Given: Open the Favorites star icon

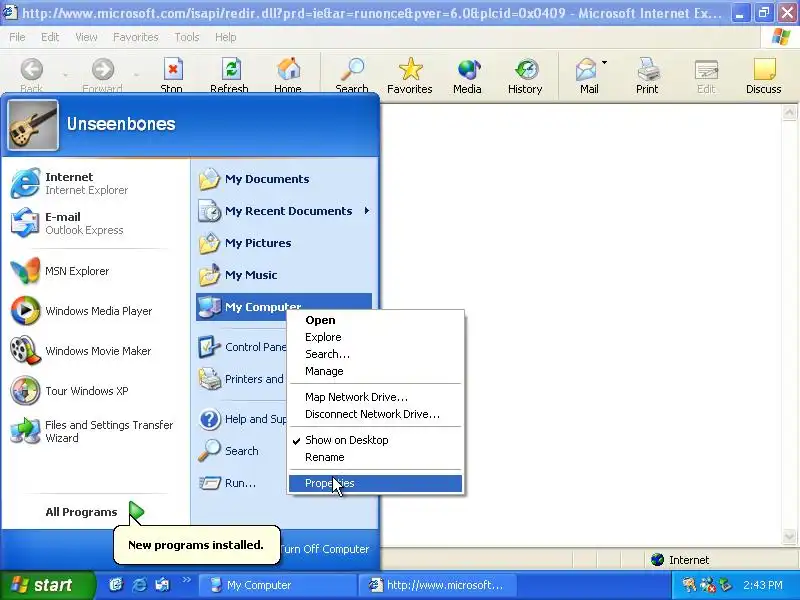Looking at the screenshot, I should click(410, 70).
